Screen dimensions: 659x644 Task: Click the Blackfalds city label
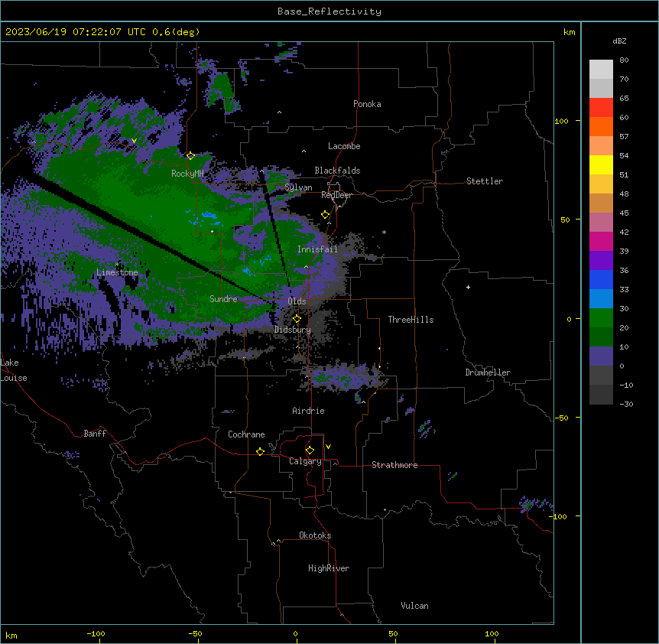337,171
